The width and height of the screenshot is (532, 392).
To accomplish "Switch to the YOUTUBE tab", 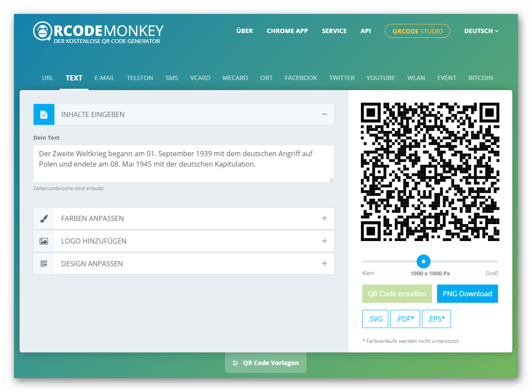I will [381, 78].
